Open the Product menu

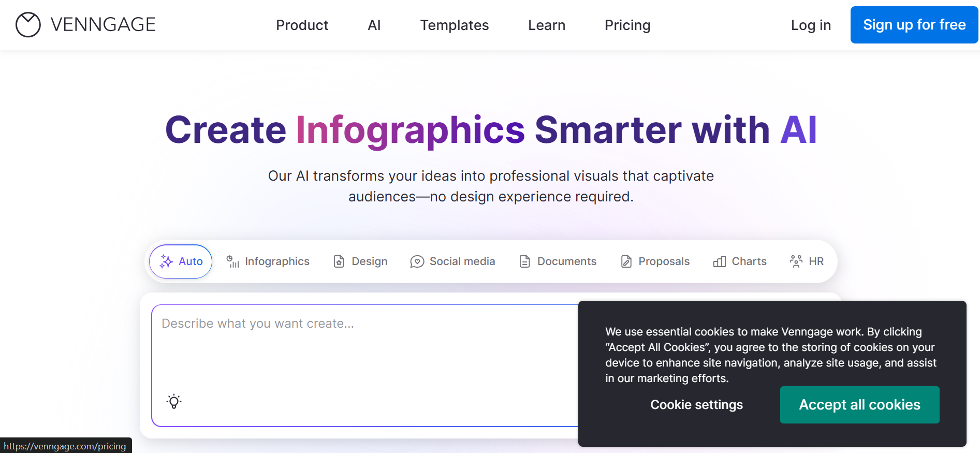pyautogui.click(x=302, y=25)
